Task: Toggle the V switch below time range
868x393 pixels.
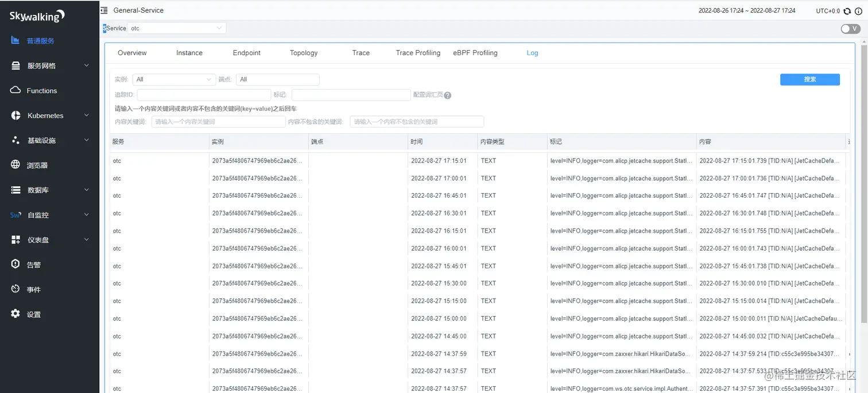Action: 851,29
